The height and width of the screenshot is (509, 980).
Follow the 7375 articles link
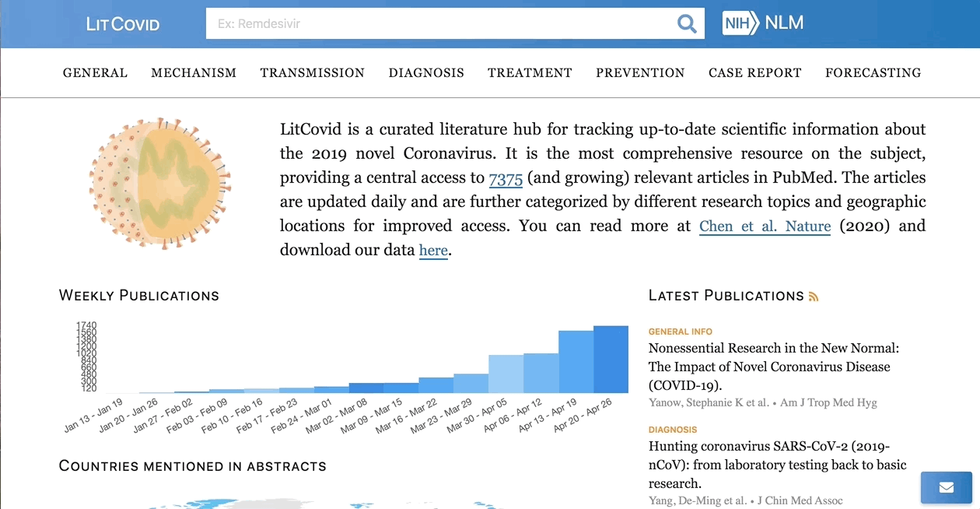click(x=506, y=178)
